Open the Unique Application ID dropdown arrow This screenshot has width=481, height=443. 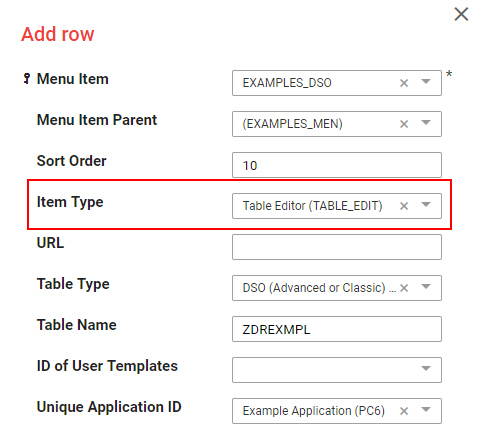426,409
